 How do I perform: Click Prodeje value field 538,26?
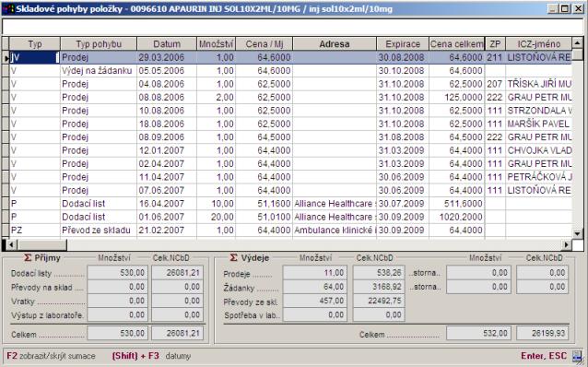[x=379, y=273]
